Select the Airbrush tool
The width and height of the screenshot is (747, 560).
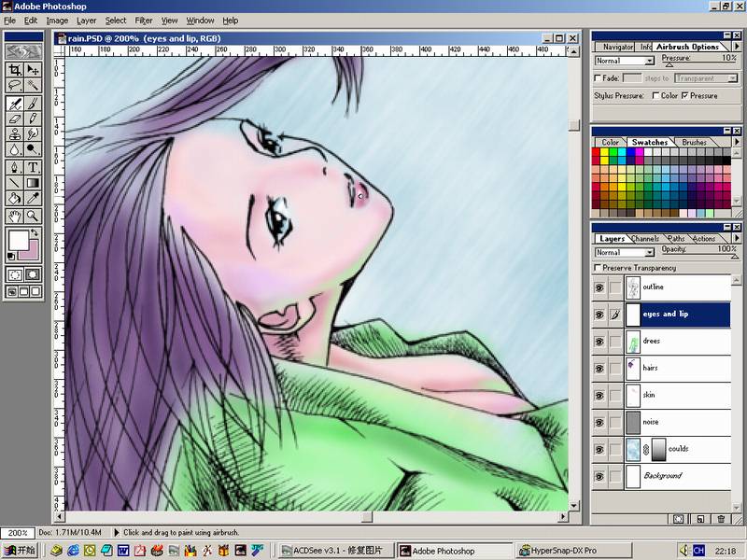pyautogui.click(x=15, y=104)
